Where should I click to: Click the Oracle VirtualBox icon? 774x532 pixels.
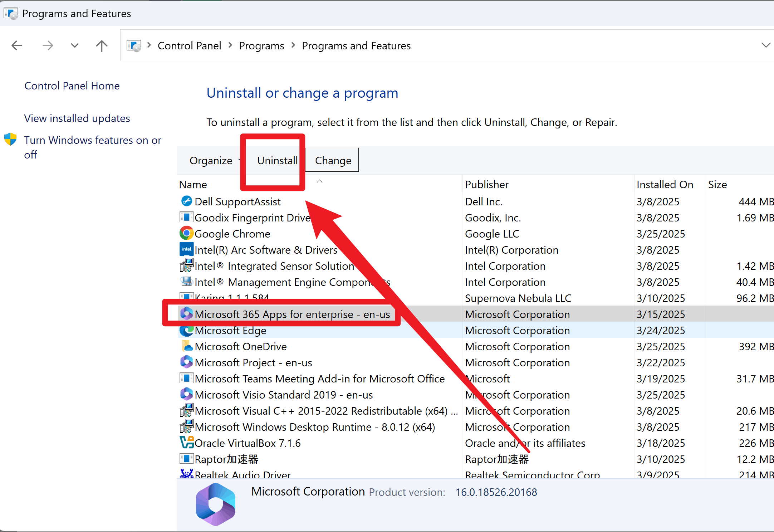[186, 443]
